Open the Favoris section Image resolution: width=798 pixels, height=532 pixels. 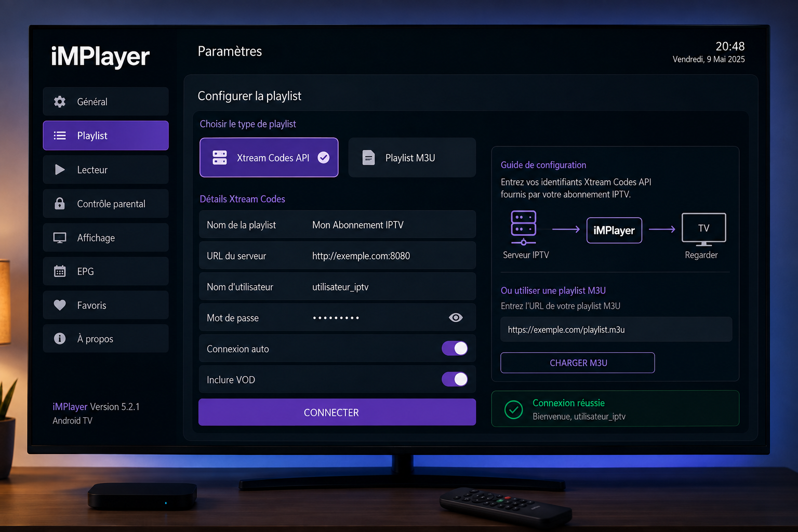(106, 305)
